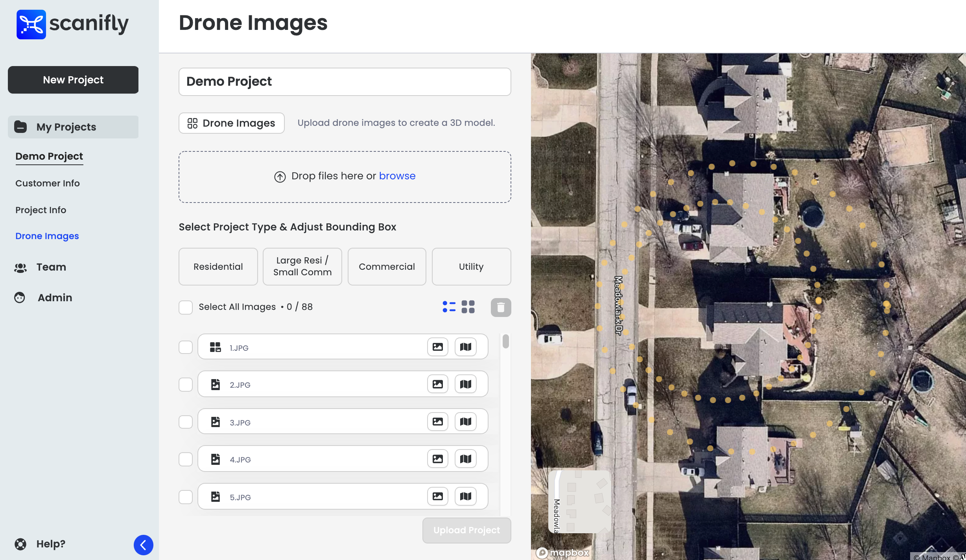Show 4.JPG on map
966x560 pixels.
click(466, 459)
